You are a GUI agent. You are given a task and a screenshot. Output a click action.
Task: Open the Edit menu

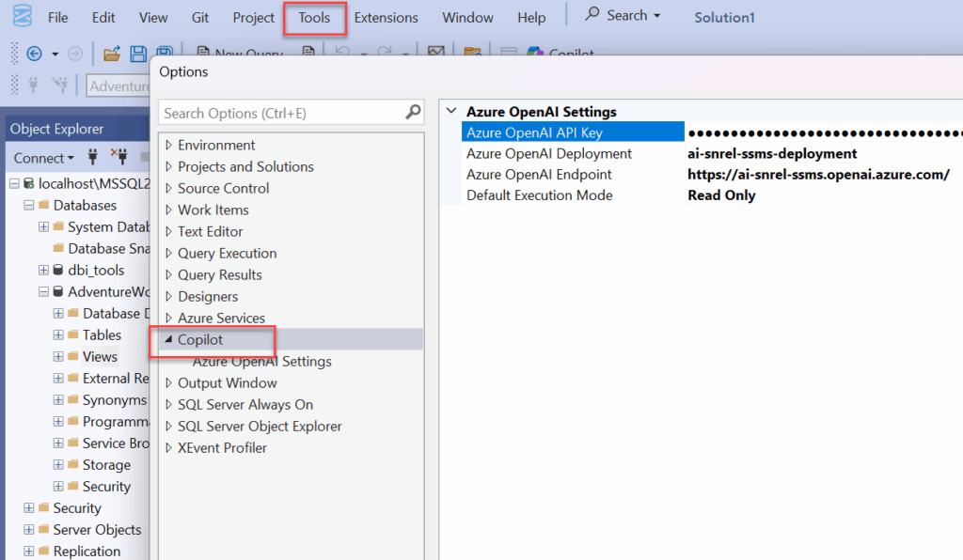pos(103,17)
